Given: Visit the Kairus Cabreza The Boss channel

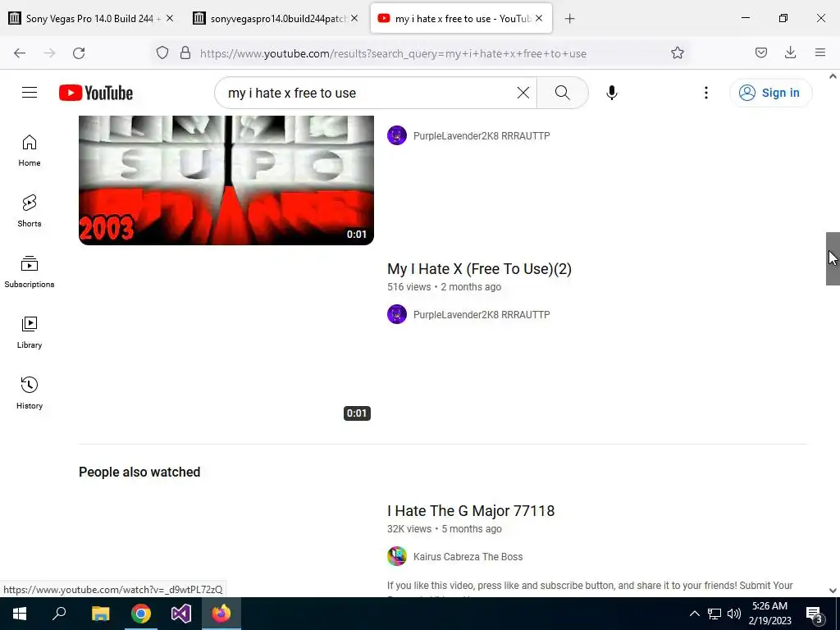Looking at the screenshot, I should pyautogui.click(x=468, y=557).
